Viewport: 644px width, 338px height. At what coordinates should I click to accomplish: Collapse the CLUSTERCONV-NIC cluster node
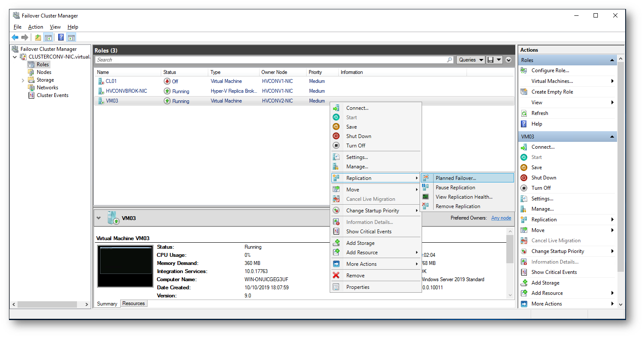(x=15, y=57)
